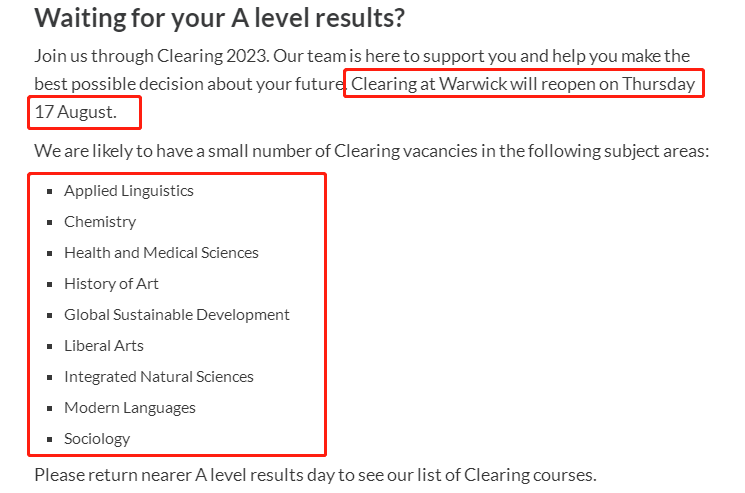Click the bullet beside History of Art
This screenshot has height=493, width=745.
click(49, 284)
